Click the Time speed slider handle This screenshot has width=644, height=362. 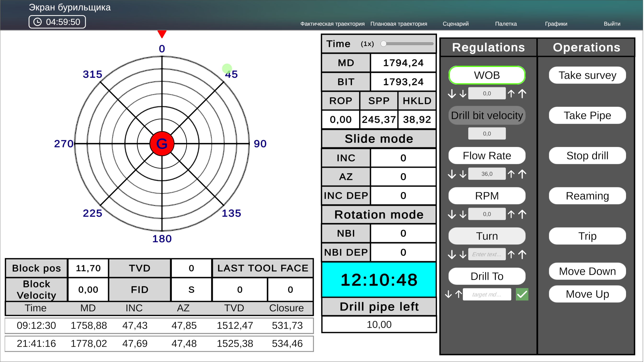click(x=384, y=44)
